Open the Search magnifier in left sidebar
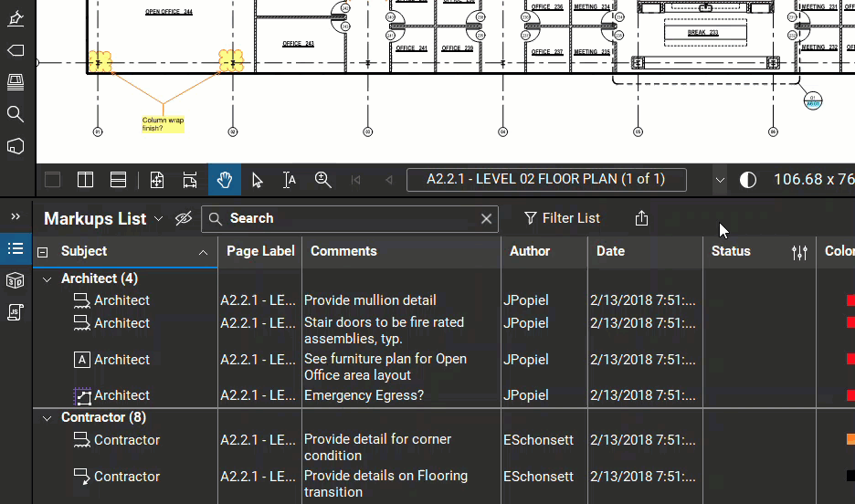This screenshot has height=504, width=855. click(16, 114)
